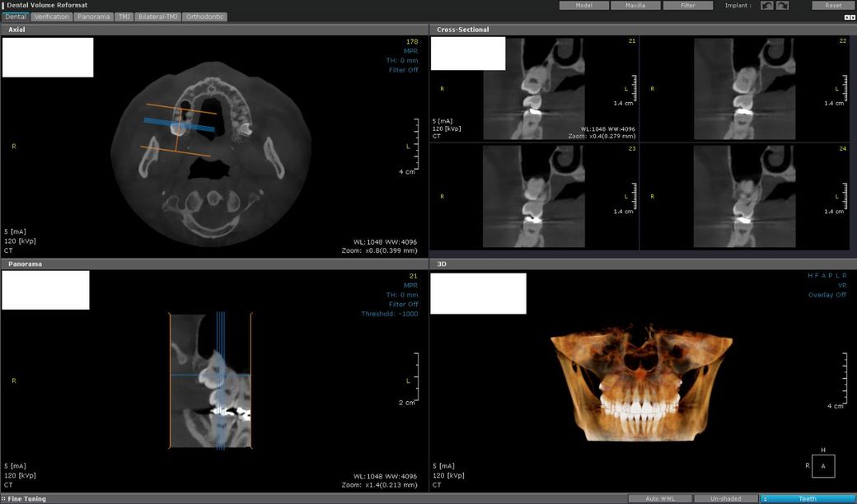857x504 pixels.
Task: Click the orientation cube in 3D view
Action: [x=822, y=465]
